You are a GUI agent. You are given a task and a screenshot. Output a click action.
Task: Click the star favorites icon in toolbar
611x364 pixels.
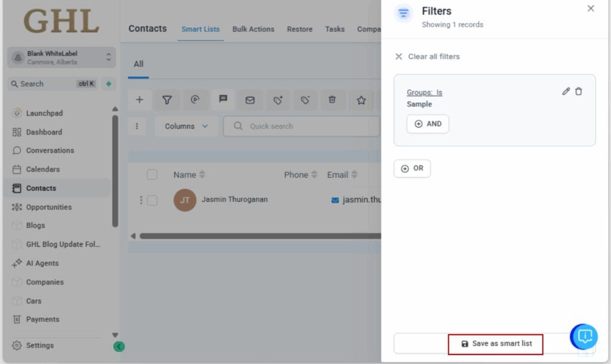click(x=361, y=100)
